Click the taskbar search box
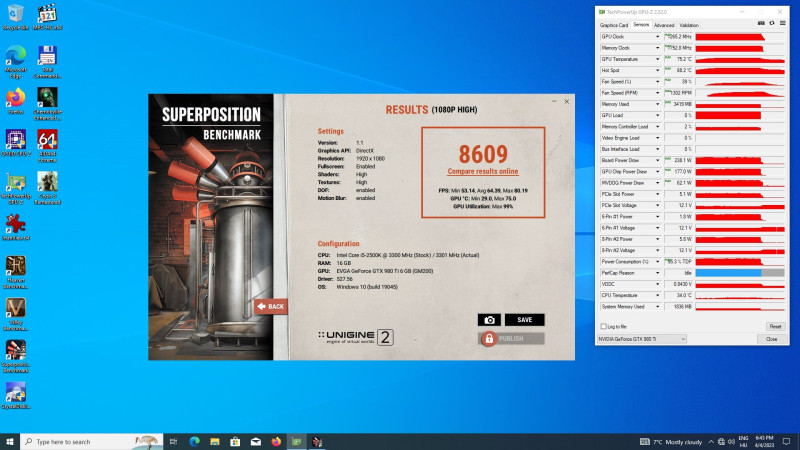Viewport: 800px width, 450px height. click(92, 441)
